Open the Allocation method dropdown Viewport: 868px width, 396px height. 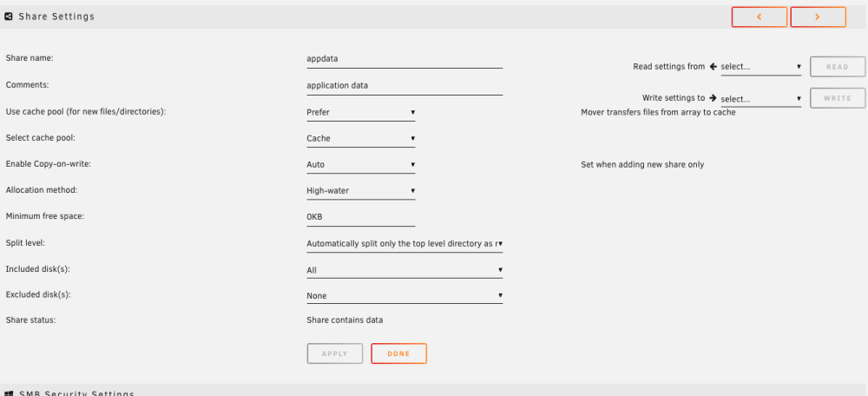click(361, 190)
